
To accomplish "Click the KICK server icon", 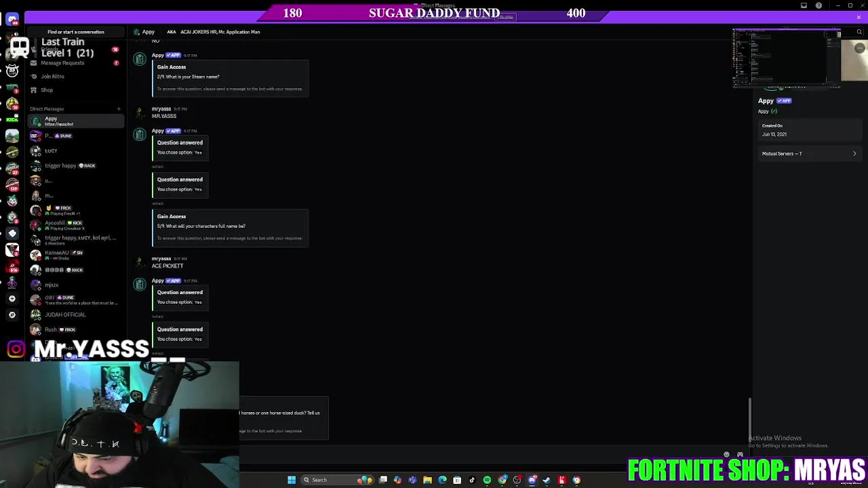I will [x=12, y=119].
